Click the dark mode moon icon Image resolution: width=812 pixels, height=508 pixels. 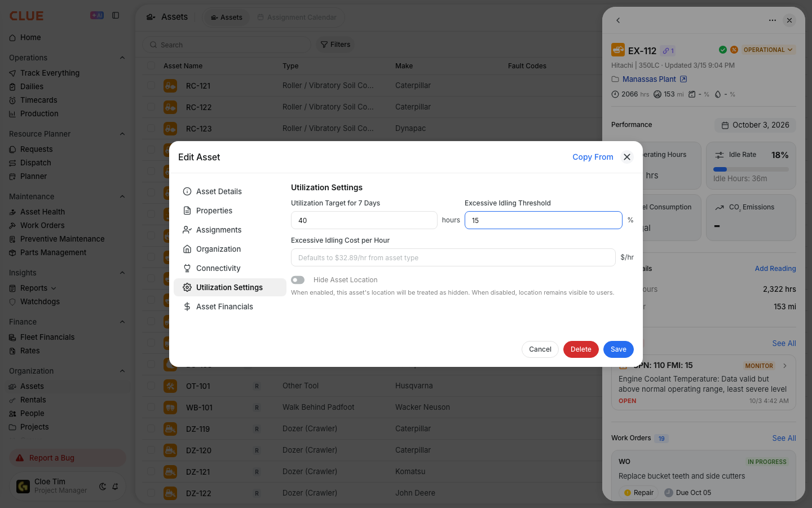coord(103,487)
